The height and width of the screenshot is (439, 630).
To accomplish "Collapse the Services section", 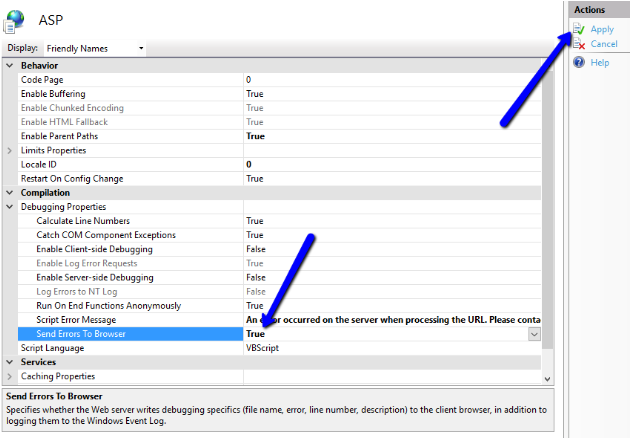I will [10, 362].
